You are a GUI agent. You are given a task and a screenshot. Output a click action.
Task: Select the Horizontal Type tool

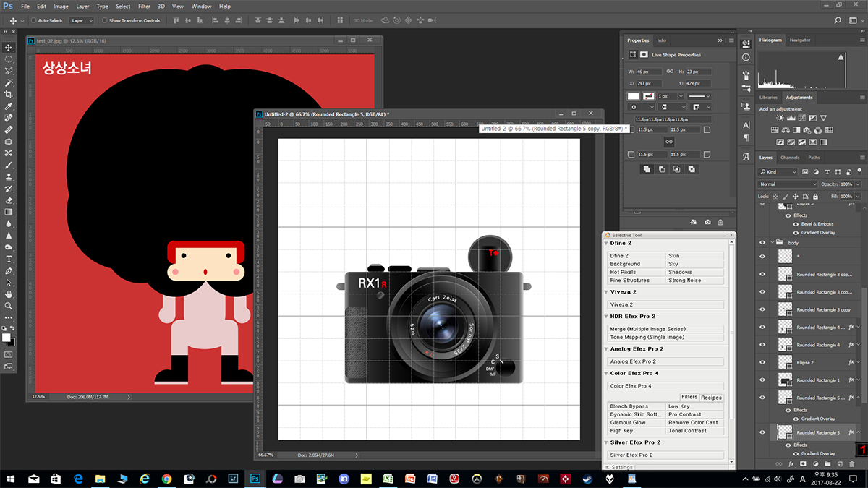(9, 259)
